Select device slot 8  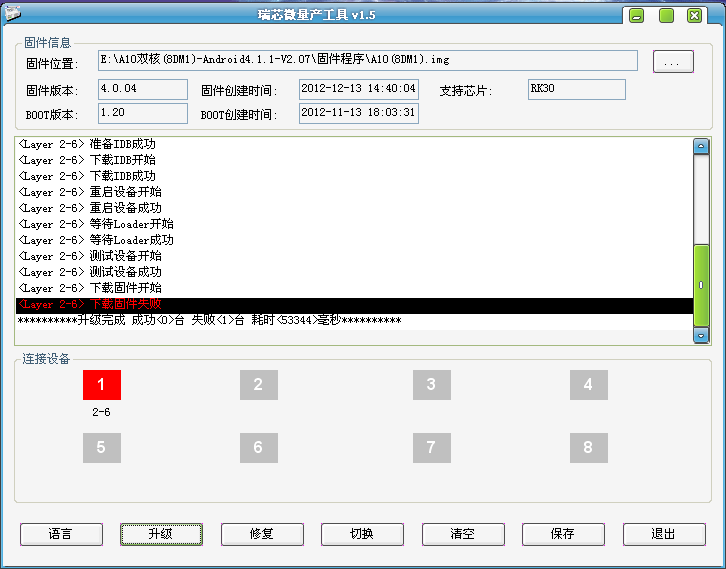coord(588,448)
